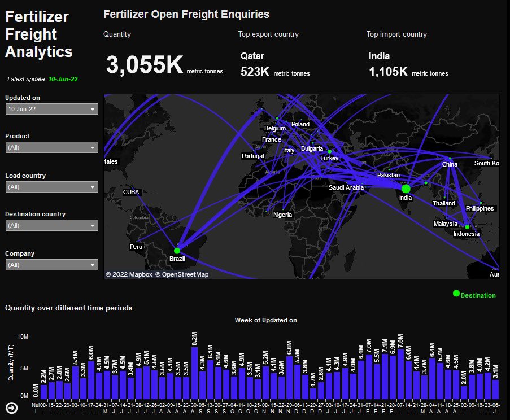Click the 6.8M bar in chart
The width and height of the screenshot is (510, 420).
click(290, 378)
